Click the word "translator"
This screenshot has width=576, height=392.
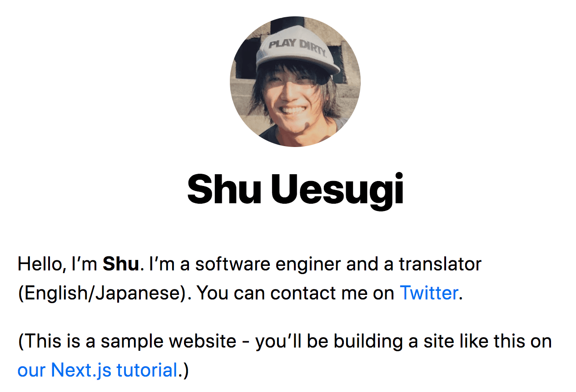pos(440,264)
